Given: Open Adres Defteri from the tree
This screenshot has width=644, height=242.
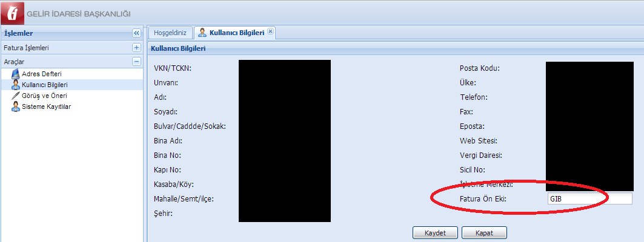Looking at the screenshot, I should (x=42, y=74).
